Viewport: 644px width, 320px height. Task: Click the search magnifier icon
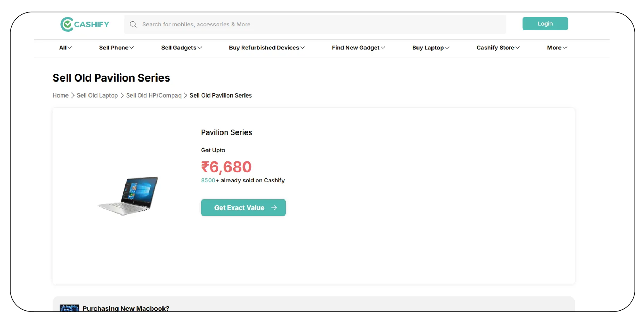(x=133, y=24)
